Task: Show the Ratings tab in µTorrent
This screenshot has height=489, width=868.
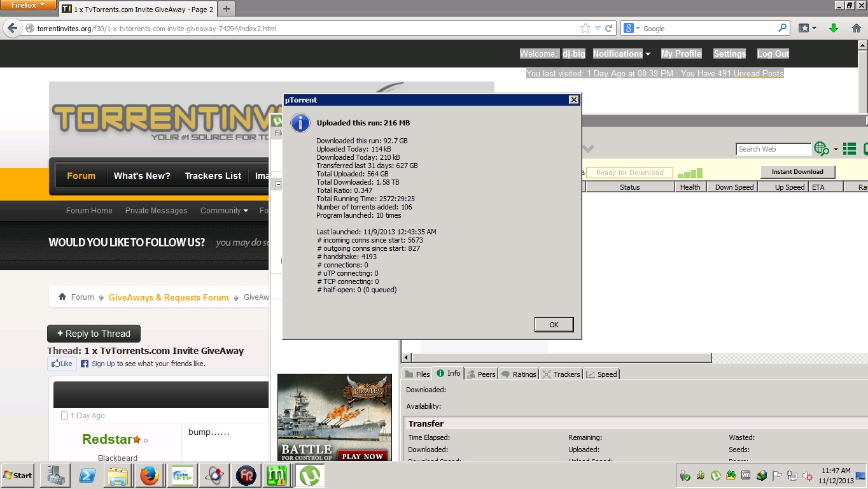Action: 519,374
